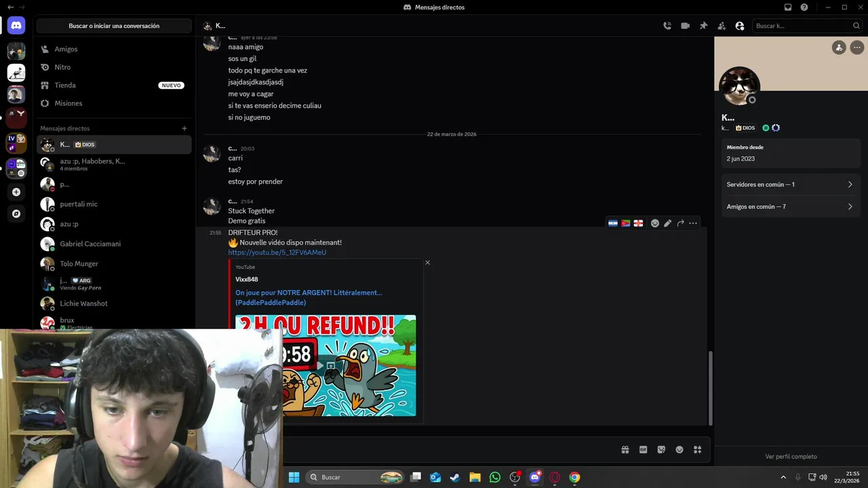Image resolution: width=868 pixels, height=488 pixels.
Task: Open the Misiones page
Action: coord(114,103)
